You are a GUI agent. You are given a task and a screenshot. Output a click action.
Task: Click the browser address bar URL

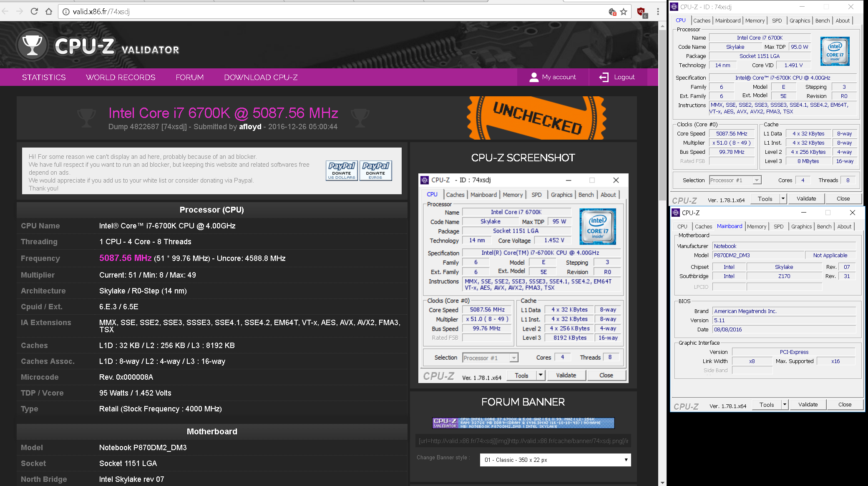pyautogui.click(x=101, y=12)
